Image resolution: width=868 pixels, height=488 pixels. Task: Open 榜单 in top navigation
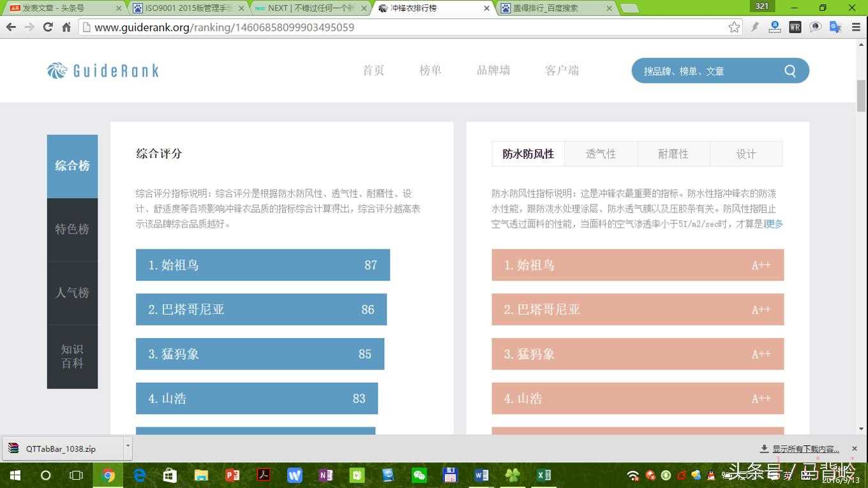[430, 71]
